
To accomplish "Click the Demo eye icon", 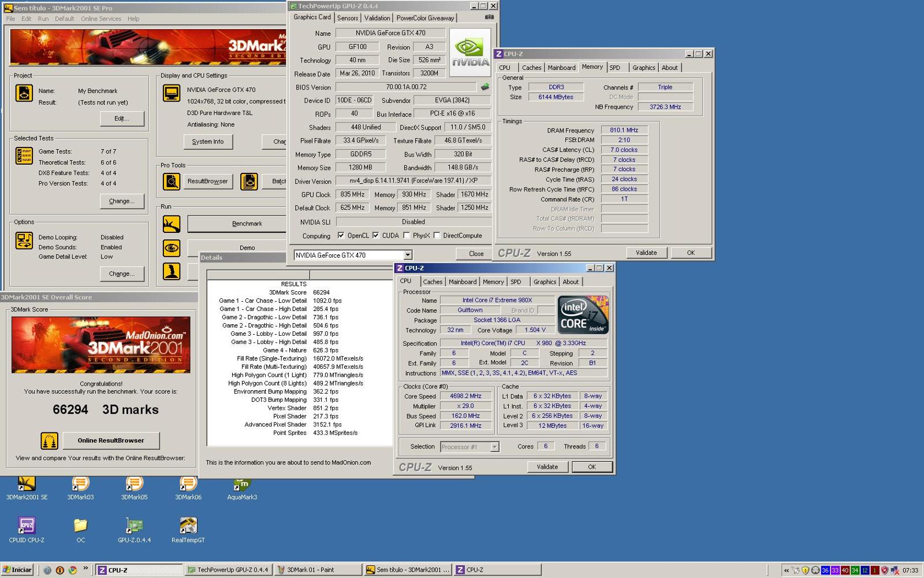I will click(172, 248).
